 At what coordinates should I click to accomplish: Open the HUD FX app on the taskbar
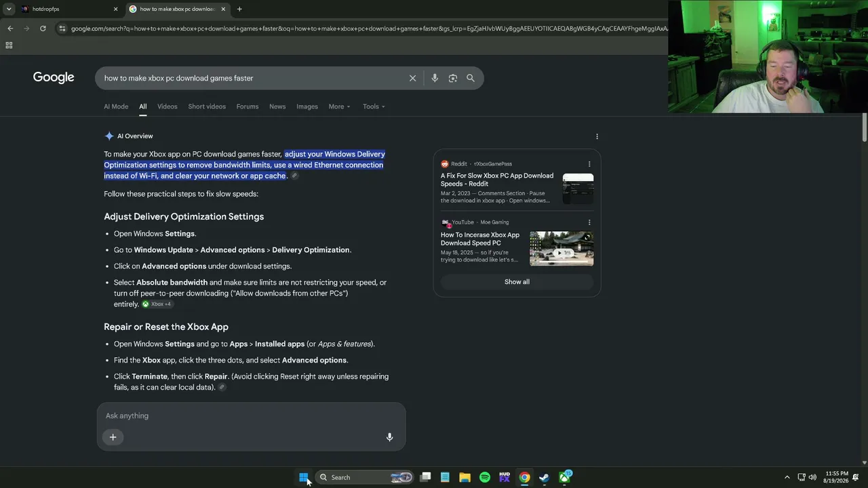505,477
